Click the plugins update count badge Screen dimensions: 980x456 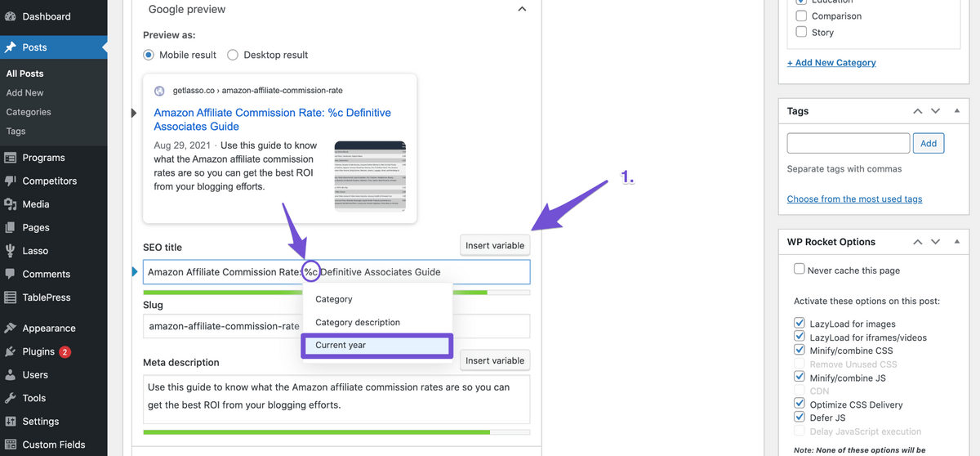pos(65,352)
